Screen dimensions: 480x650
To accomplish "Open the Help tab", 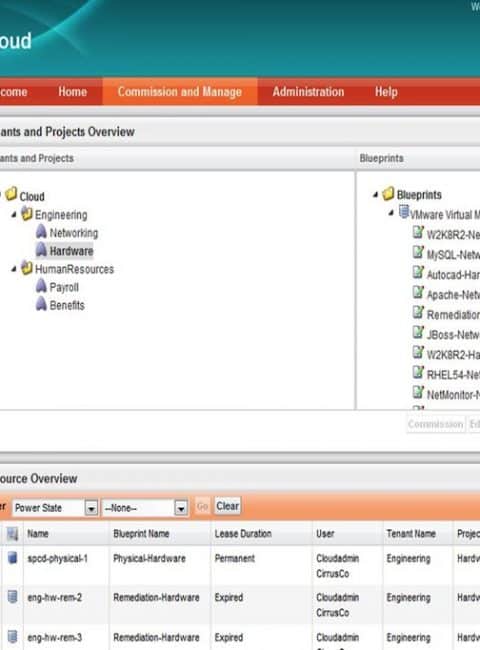I will tap(386, 92).
